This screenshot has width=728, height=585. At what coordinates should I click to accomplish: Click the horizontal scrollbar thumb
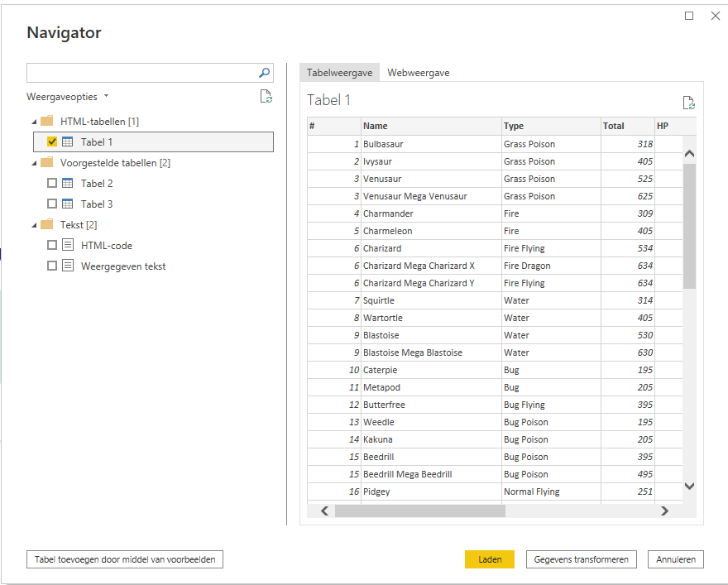click(x=420, y=511)
